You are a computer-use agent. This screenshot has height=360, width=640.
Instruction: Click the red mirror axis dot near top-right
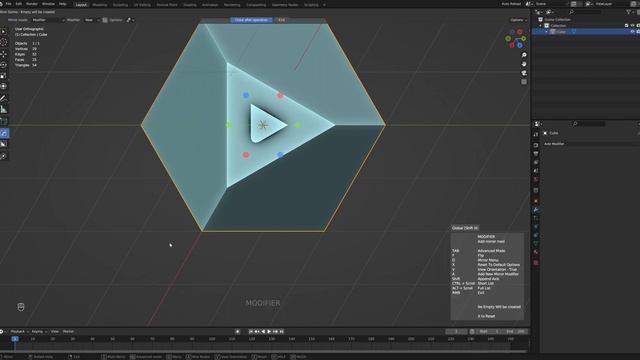(x=280, y=96)
